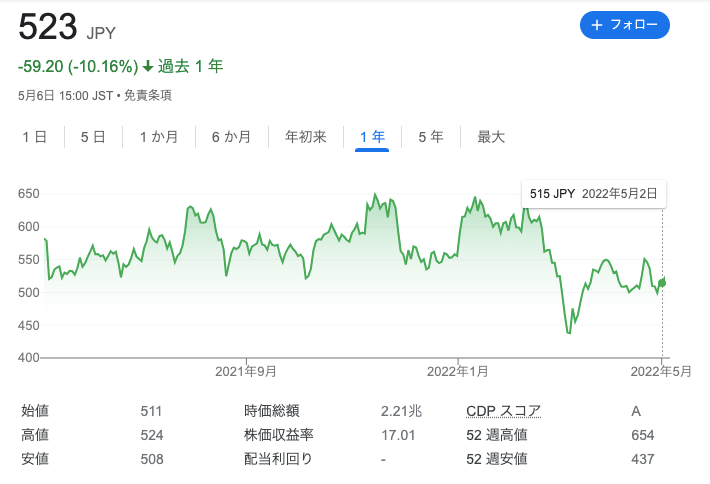Viewport: 710px width, 484px height.
Task: Click the green marker dot on chart
Action: pos(662,283)
